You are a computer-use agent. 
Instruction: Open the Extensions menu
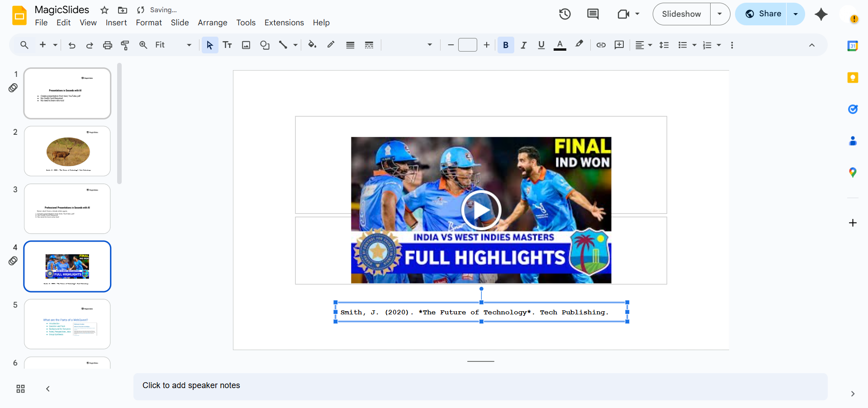click(x=284, y=23)
